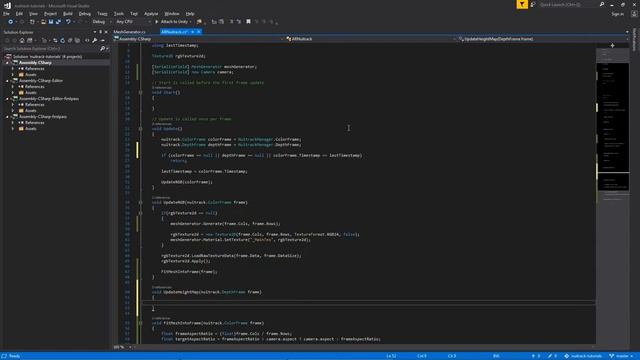Click the Navigate Backward toolbar icon
Image resolution: width=640 pixels, height=360 pixels.
pos(11,22)
